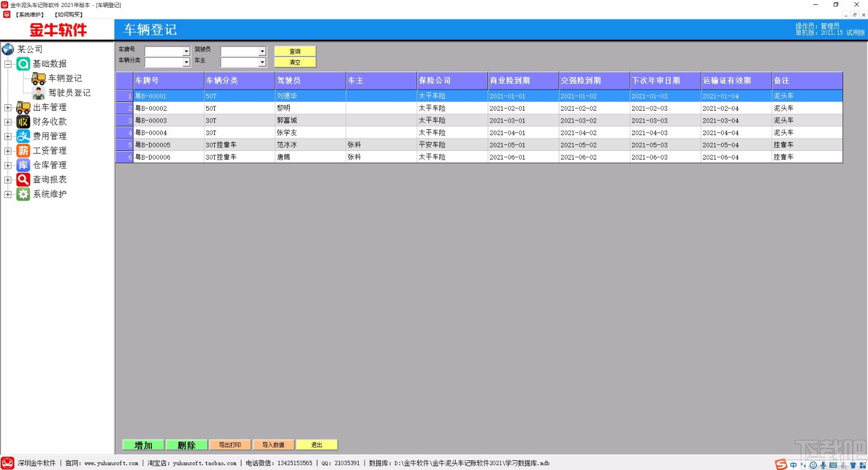The width and height of the screenshot is (868, 470).
Task: Click the 系统维护 gear icon
Action: [23, 194]
